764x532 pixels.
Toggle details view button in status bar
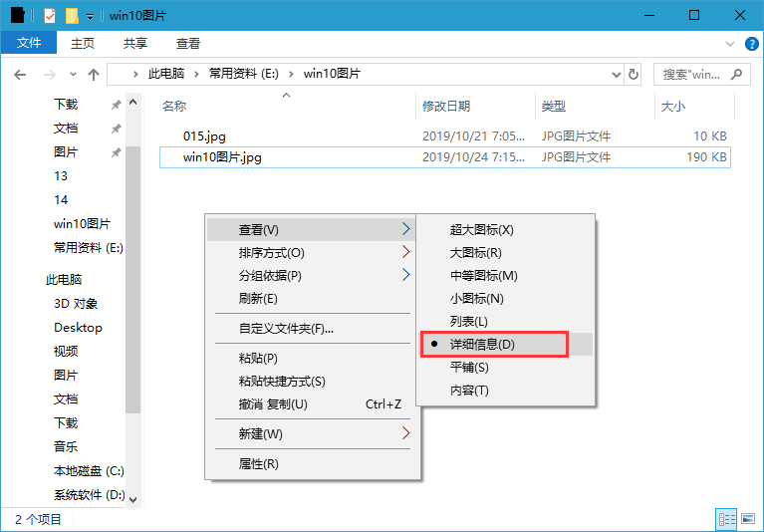pyautogui.click(x=726, y=519)
